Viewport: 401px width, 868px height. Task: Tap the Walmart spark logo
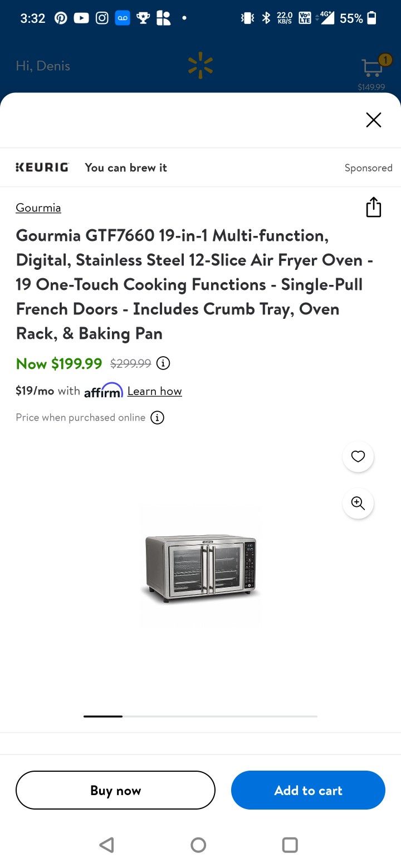pyautogui.click(x=200, y=66)
